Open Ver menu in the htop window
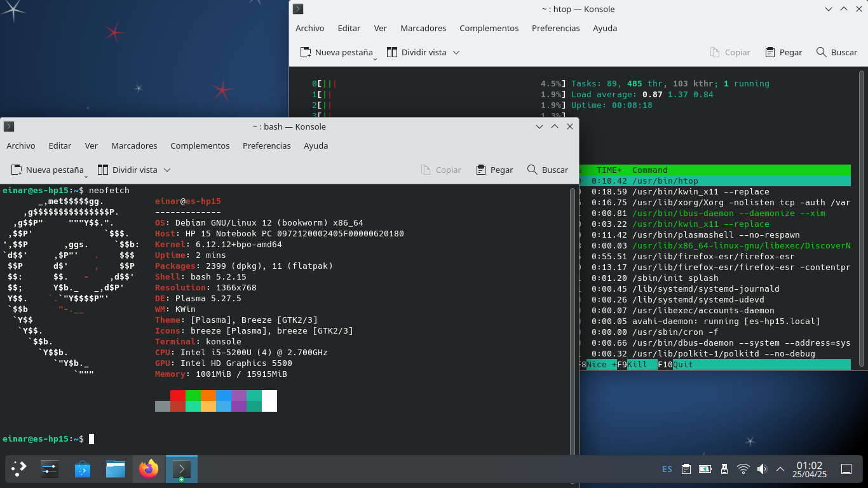This screenshot has height=488, width=868. tap(381, 28)
